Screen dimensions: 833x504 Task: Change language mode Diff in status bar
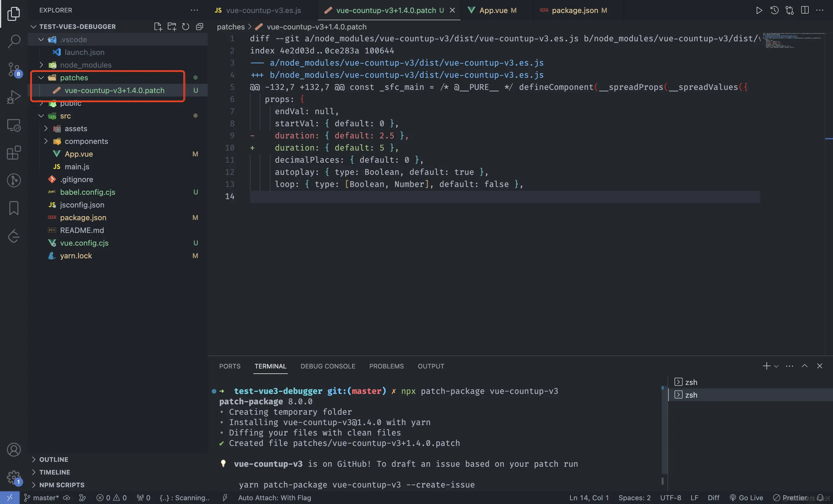click(x=713, y=498)
